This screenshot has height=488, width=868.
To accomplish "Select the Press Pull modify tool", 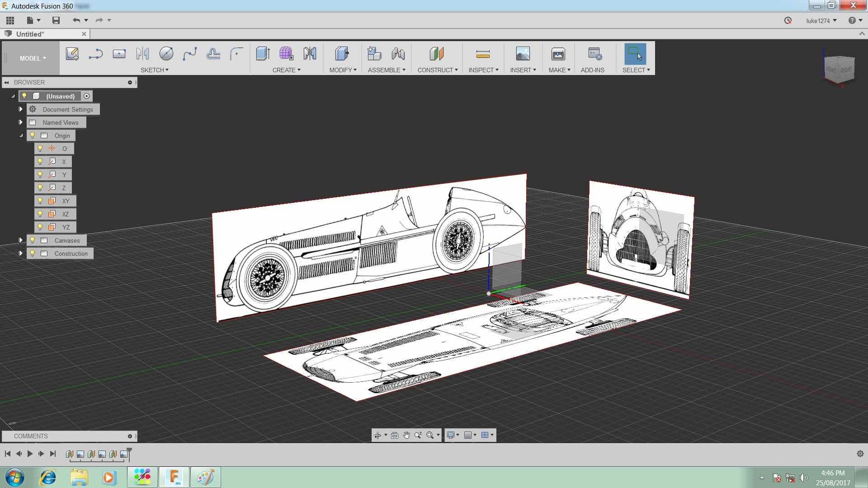I will [342, 54].
